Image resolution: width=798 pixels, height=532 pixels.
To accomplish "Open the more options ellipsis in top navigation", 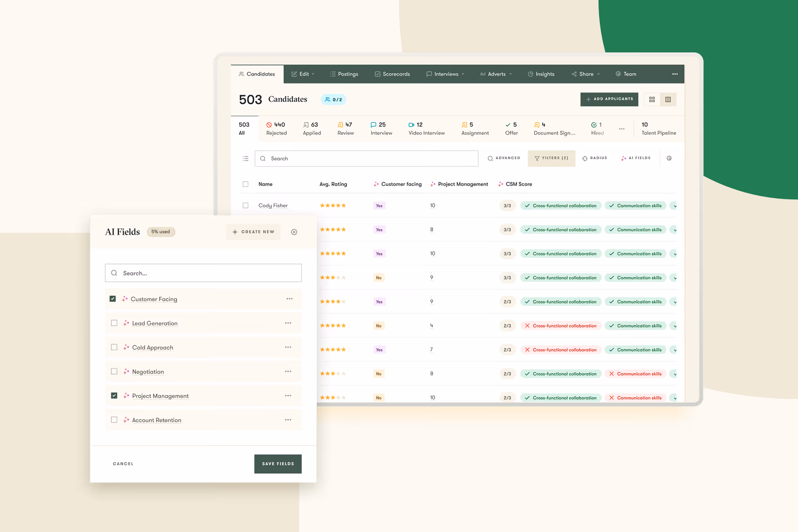I will [x=675, y=74].
